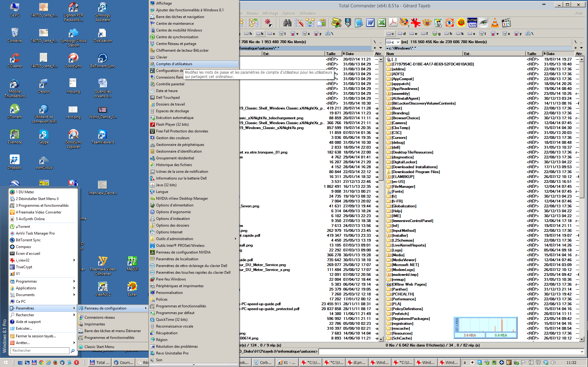
Task: Switch right panel to drive g
Action: click(x=437, y=34)
